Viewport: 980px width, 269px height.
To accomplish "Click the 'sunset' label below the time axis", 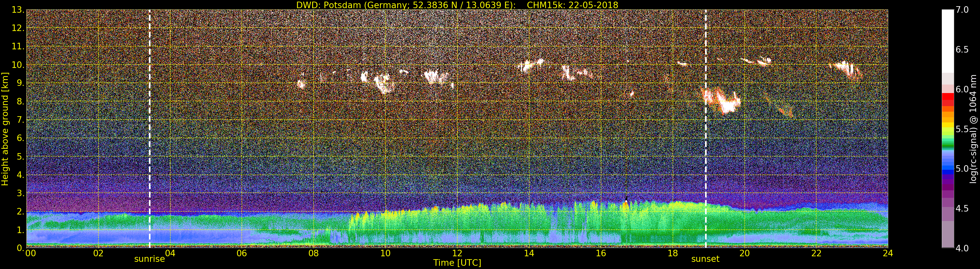I will click(x=705, y=259).
